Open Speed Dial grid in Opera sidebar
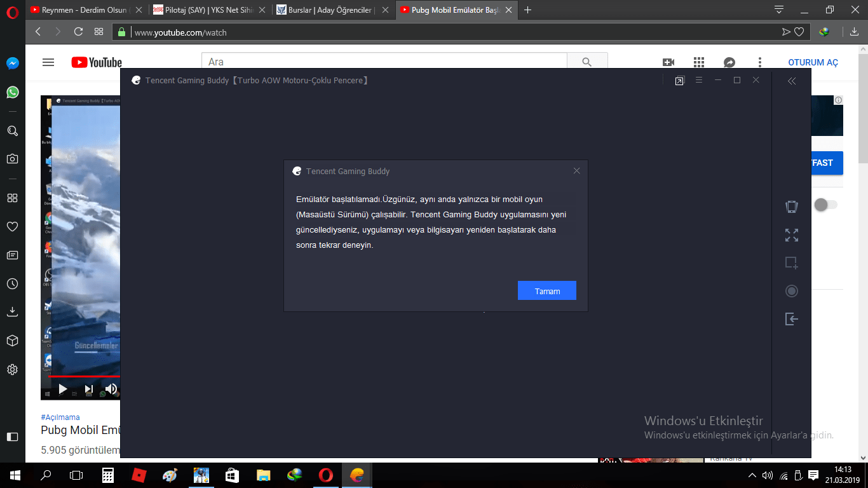The image size is (868, 488). click(12, 198)
